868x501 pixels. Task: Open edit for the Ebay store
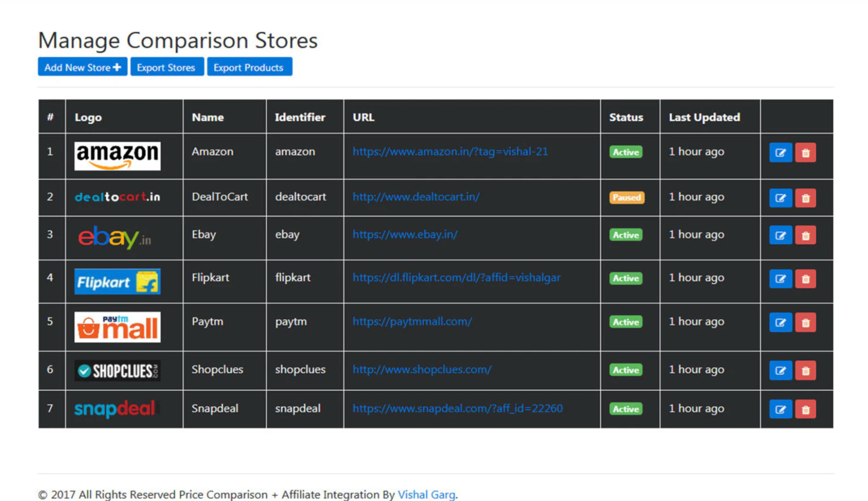780,235
